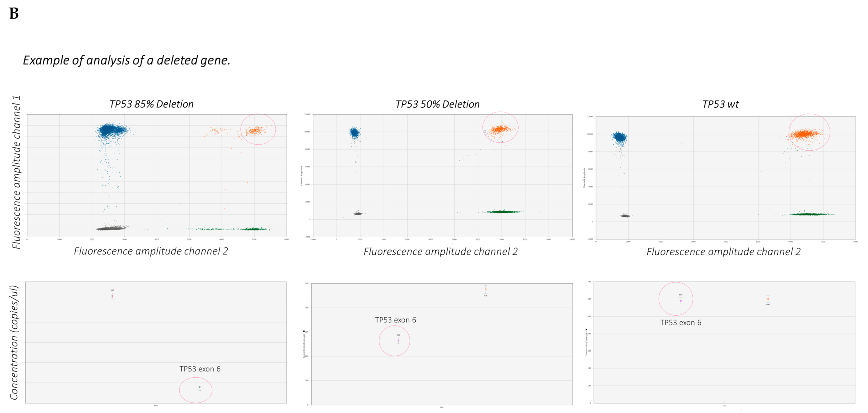Click the 'TP53 exon 6' label in the wt concentration plot
The height and width of the screenshot is (413, 868).
[x=681, y=323]
